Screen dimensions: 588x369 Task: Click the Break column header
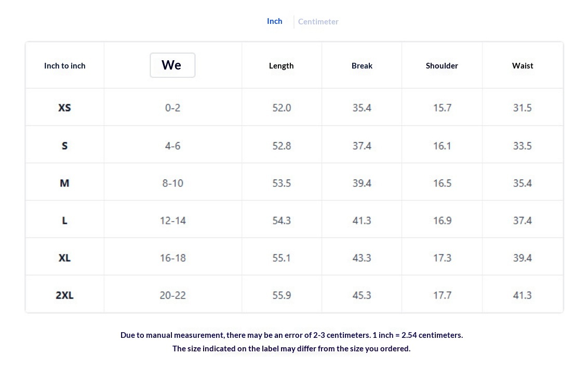(x=362, y=66)
